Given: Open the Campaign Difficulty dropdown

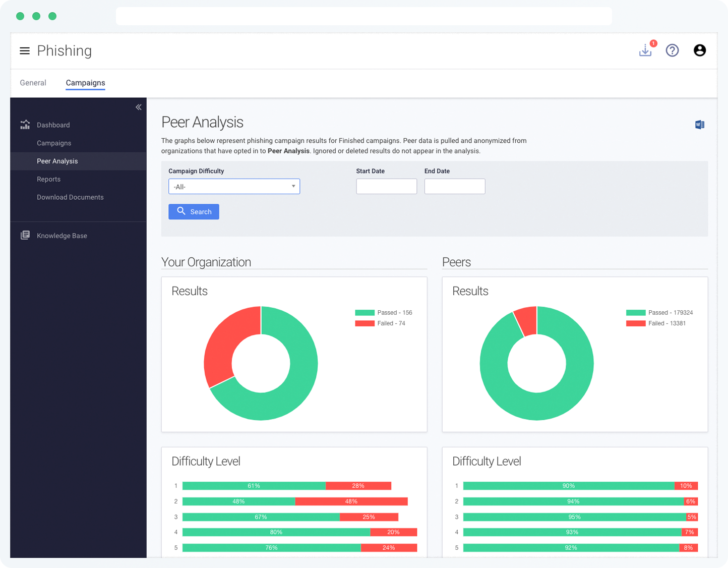Looking at the screenshot, I should (234, 186).
